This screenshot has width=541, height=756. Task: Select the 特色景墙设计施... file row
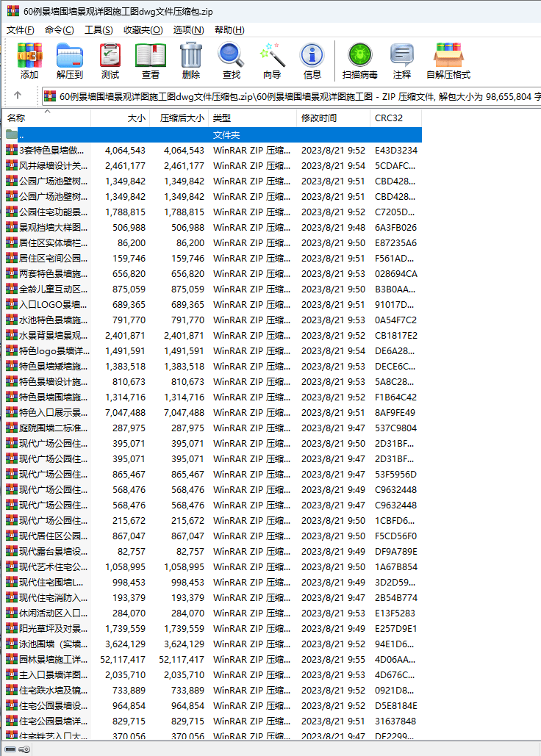(213, 381)
